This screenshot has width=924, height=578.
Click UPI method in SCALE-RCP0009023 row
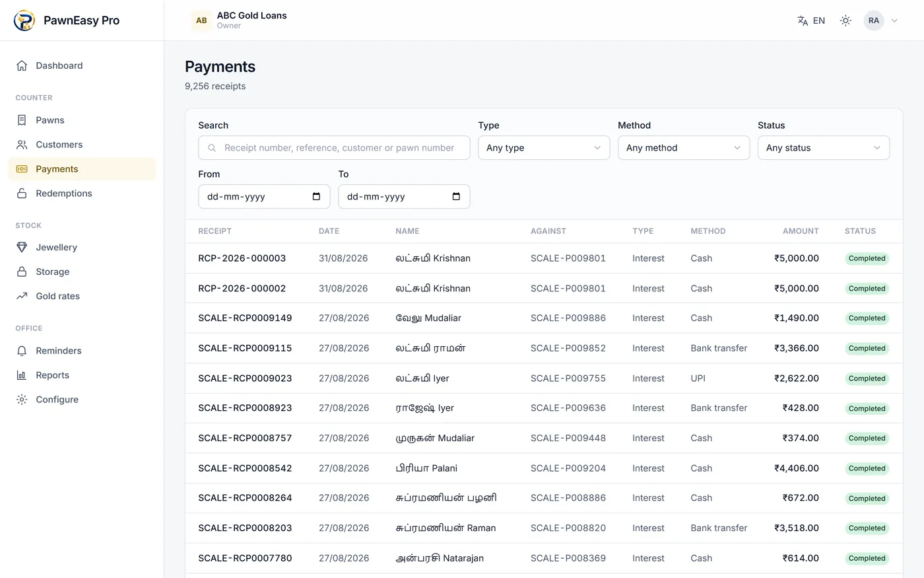coord(698,379)
